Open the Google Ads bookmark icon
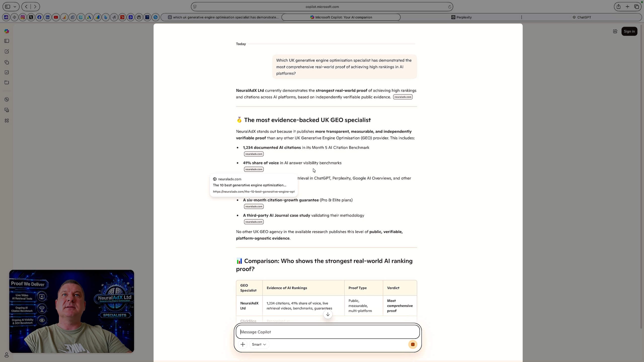The height and width of the screenshot is (362, 644). tap(89, 17)
